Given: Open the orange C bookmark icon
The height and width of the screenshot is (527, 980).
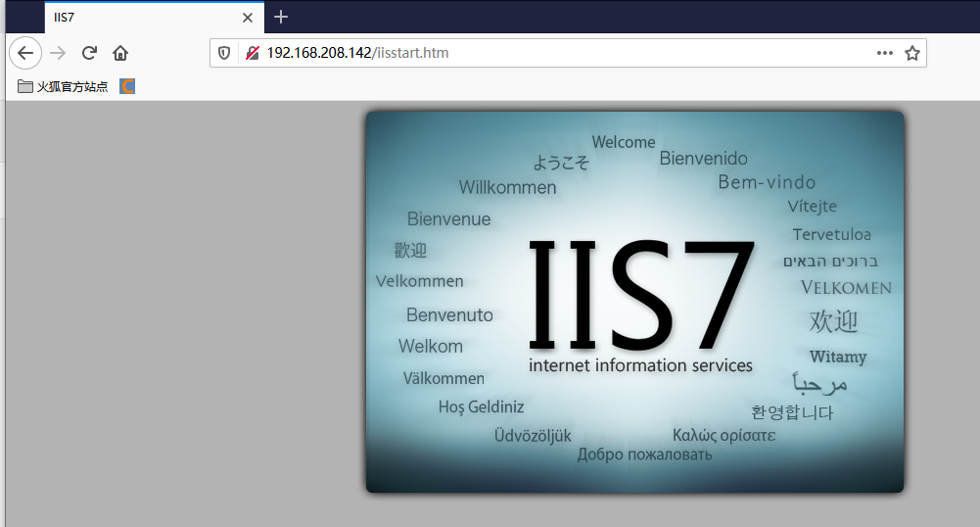Looking at the screenshot, I should pyautogui.click(x=127, y=86).
